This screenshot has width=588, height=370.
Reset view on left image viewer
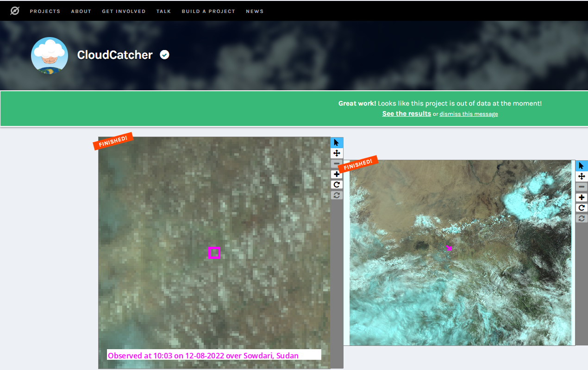tap(337, 195)
